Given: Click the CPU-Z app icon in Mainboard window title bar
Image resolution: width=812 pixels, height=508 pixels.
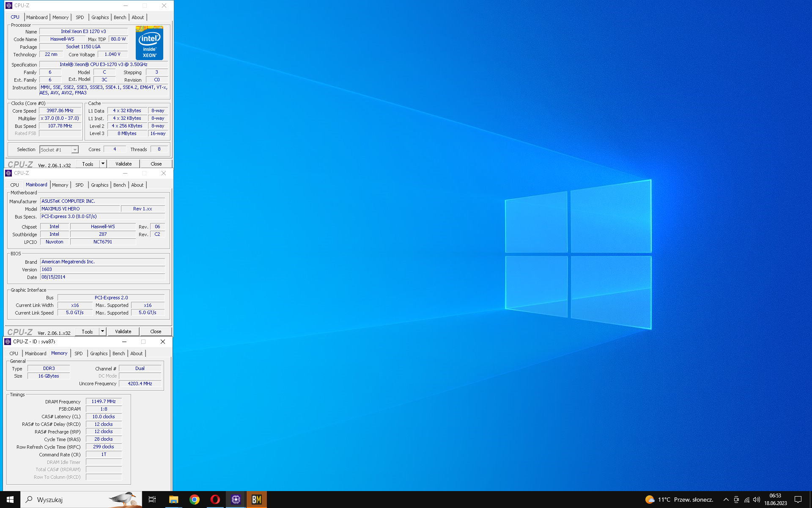Looking at the screenshot, I should click(x=8, y=173).
